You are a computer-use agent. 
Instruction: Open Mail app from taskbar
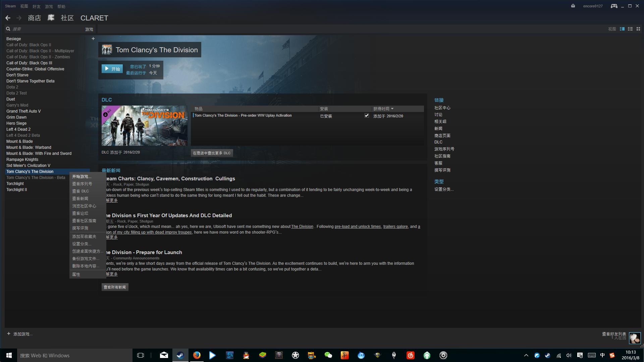point(164,355)
